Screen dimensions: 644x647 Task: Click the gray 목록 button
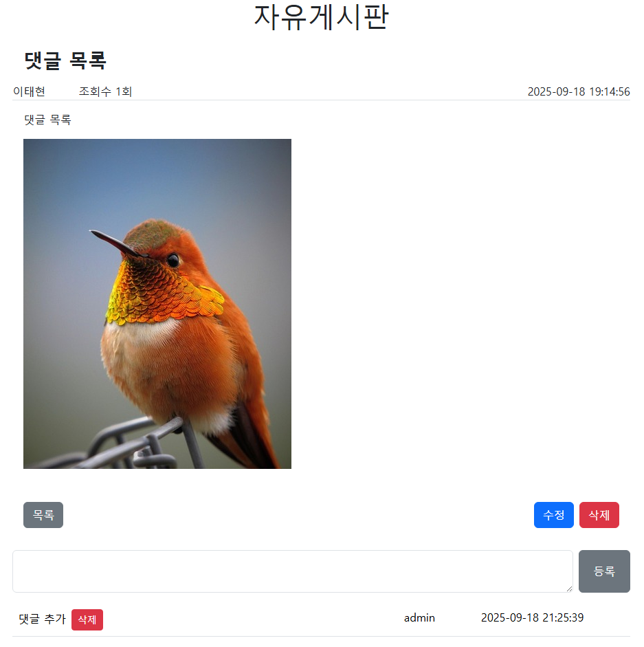pyautogui.click(x=43, y=515)
